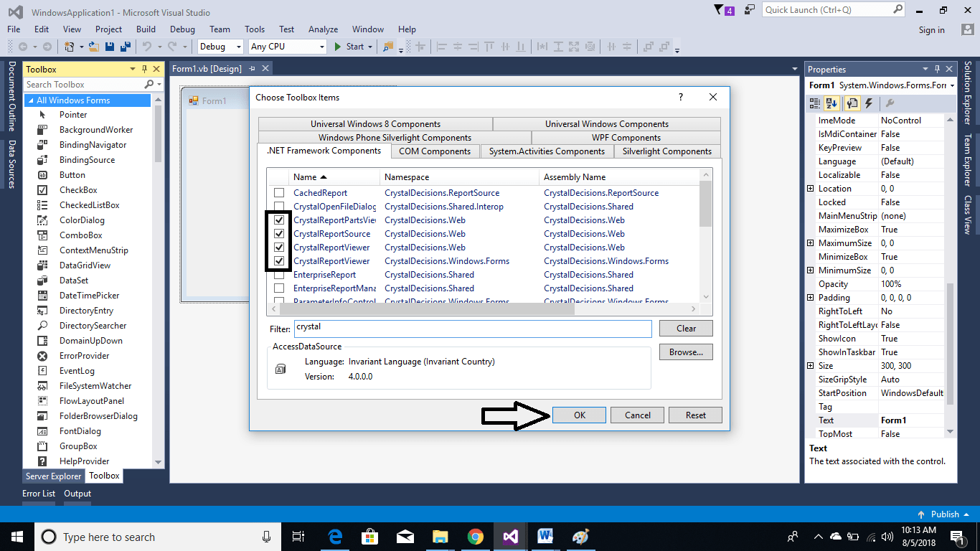Click the Browse button in the dialog
Viewport: 980px width, 551px height.
point(685,352)
